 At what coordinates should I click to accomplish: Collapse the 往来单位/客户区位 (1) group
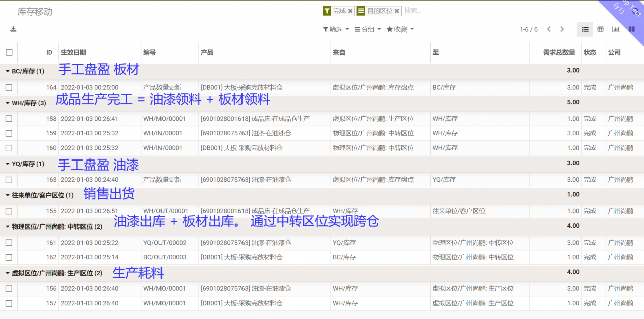(39, 195)
